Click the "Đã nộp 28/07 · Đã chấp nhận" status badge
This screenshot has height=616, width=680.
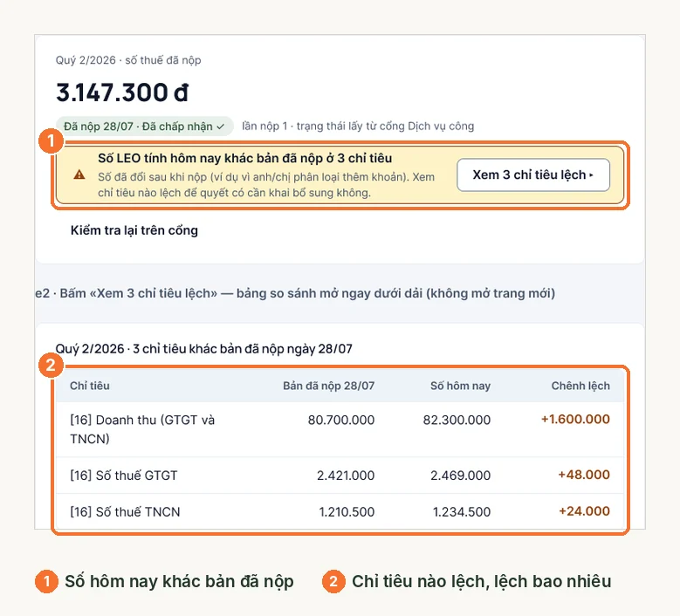(144, 127)
